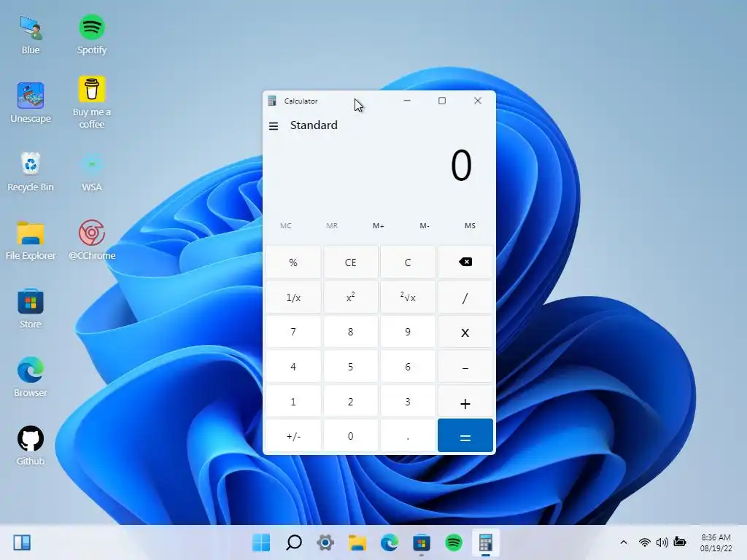Open Spotify from the desktop
Image resolution: width=747 pixels, height=560 pixels.
[91, 35]
